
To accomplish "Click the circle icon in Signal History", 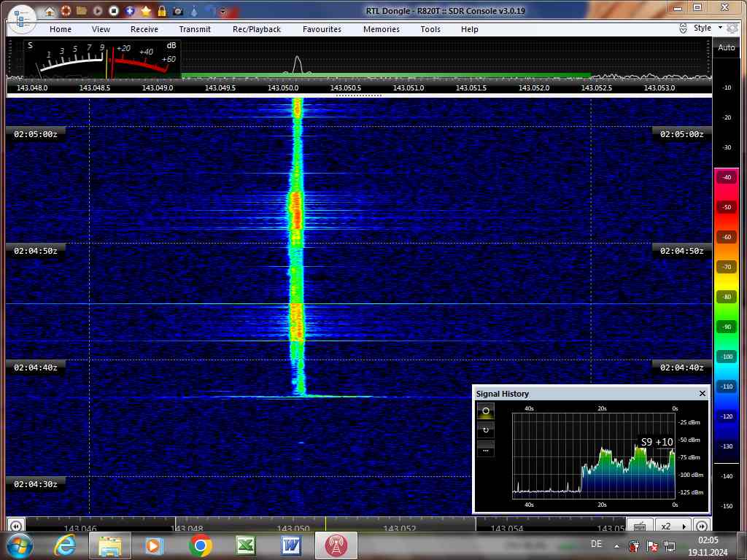I will pos(485,411).
